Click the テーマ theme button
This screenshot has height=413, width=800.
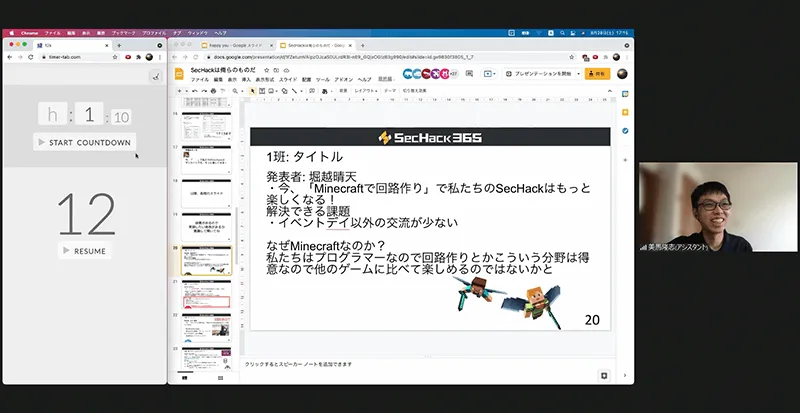point(390,91)
